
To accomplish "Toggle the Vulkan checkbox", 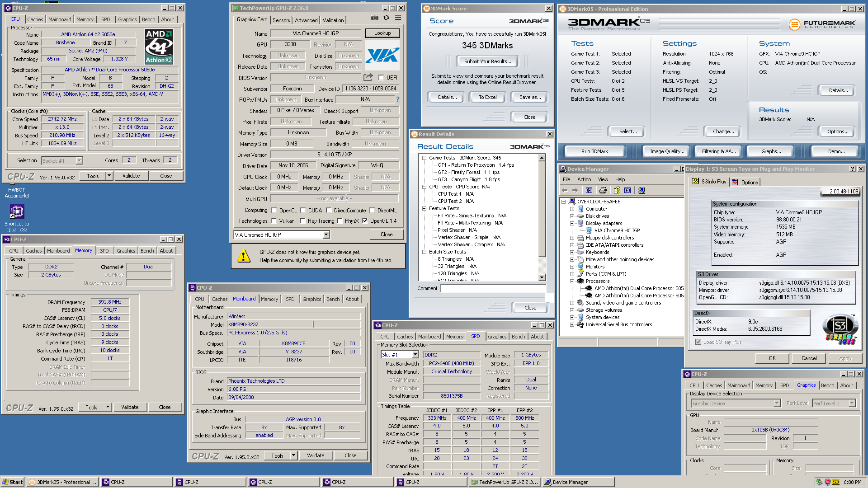I will [274, 221].
